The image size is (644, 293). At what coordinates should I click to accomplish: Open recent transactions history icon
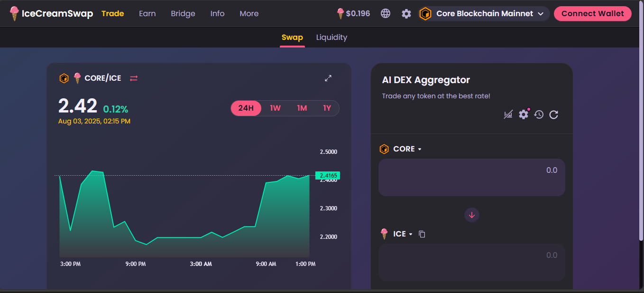pos(539,114)
